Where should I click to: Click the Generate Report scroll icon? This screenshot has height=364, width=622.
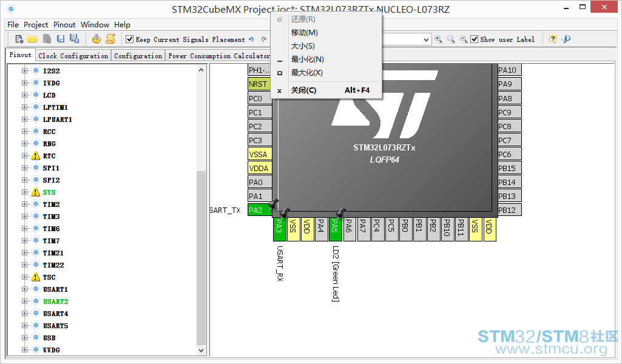(110, 39)
